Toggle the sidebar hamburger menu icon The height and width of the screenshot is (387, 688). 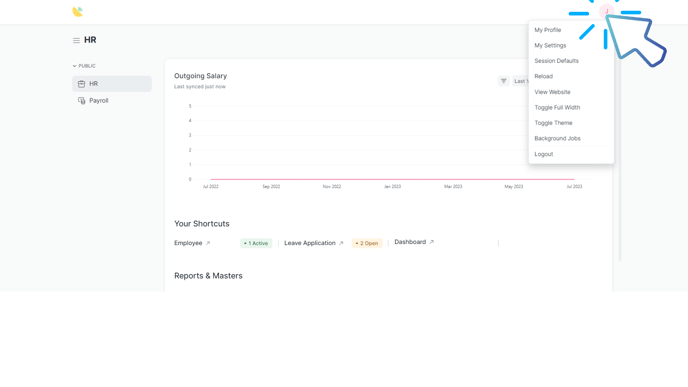pyautogui.click(x=76, y=40)
